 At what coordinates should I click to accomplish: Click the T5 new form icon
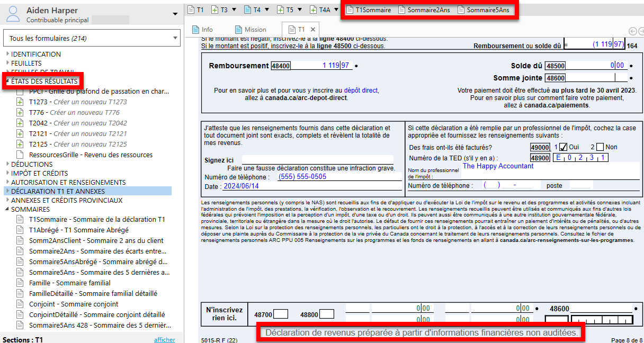(x=281, y=10)
